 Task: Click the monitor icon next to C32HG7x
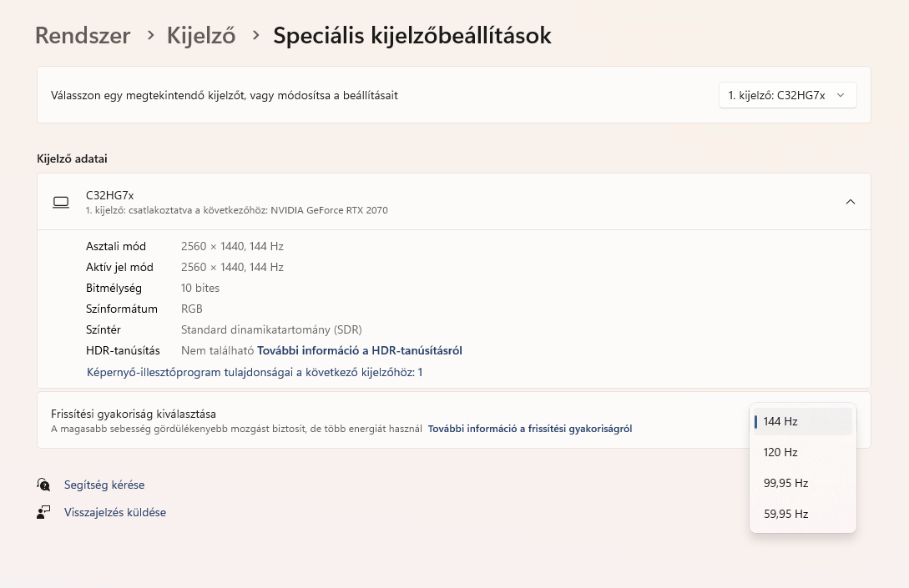point(61,202)
